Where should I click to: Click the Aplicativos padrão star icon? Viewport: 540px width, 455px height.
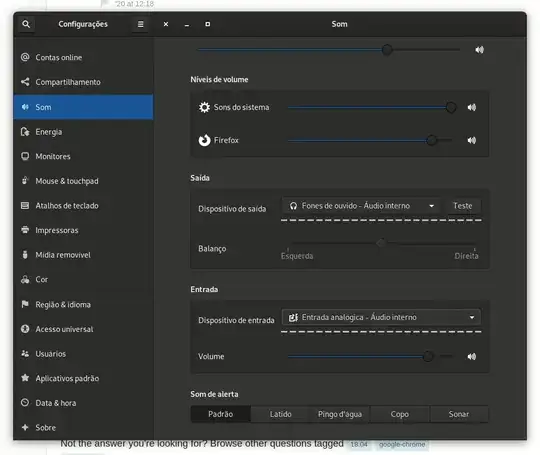coord(25,378)
